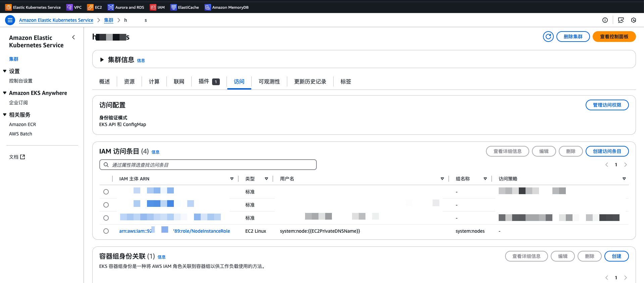Screen dimensions: 644x283
Task: Switch to the 更新历史记录 tab
Action: pos(310,81)
